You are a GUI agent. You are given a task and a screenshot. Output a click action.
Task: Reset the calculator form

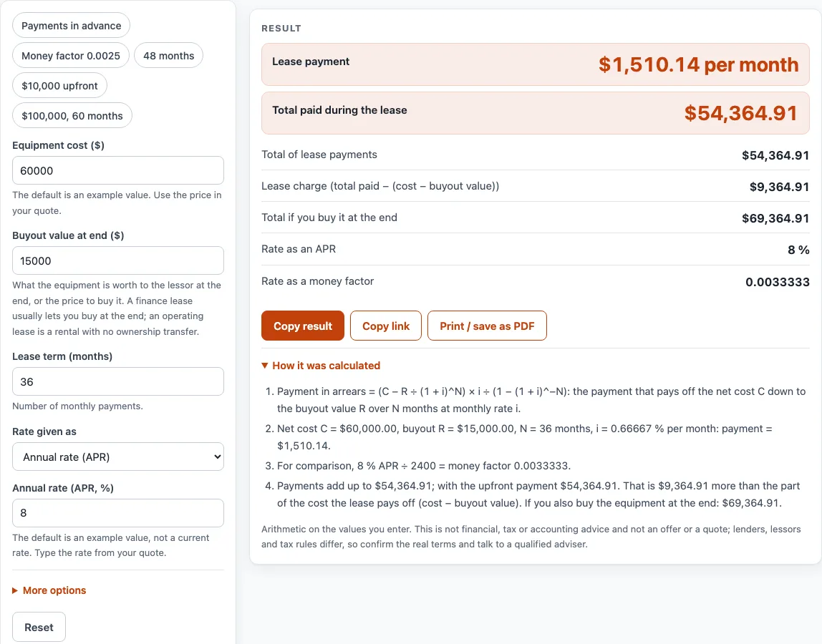tap(39, 628)
